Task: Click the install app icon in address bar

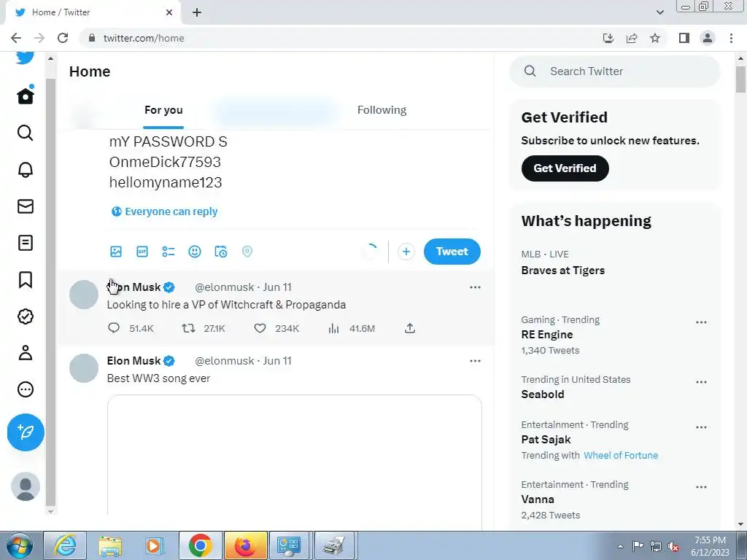Action: tap(608, 38)
